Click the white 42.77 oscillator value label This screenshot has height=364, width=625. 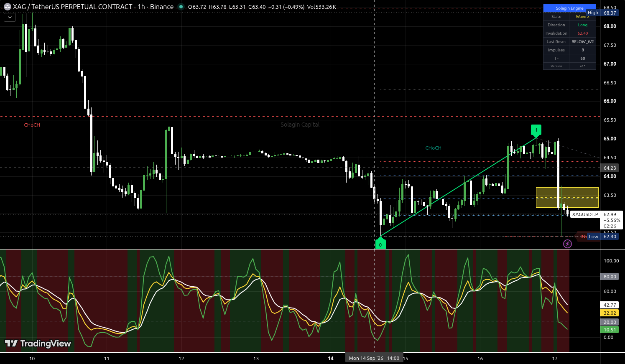[x=610, y=305]
